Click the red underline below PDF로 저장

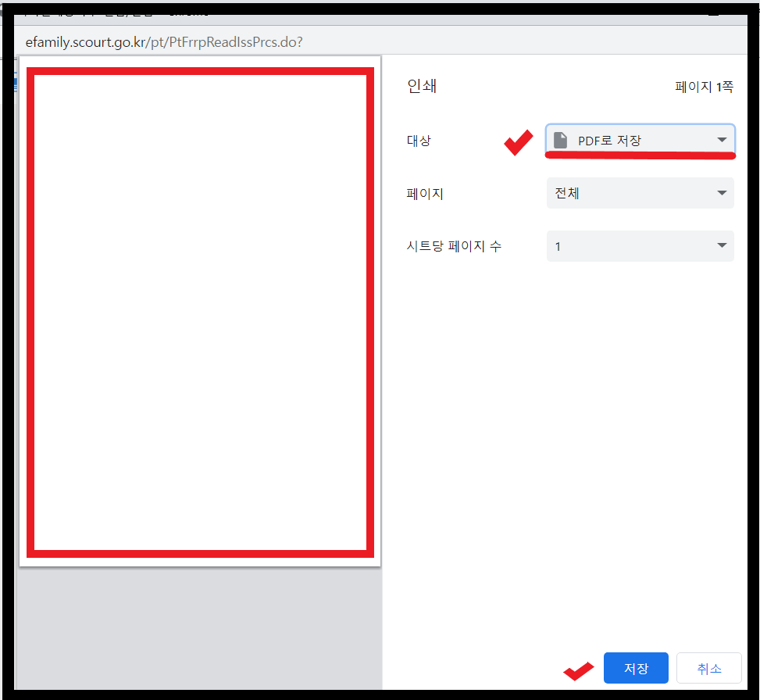coord(640,156)
